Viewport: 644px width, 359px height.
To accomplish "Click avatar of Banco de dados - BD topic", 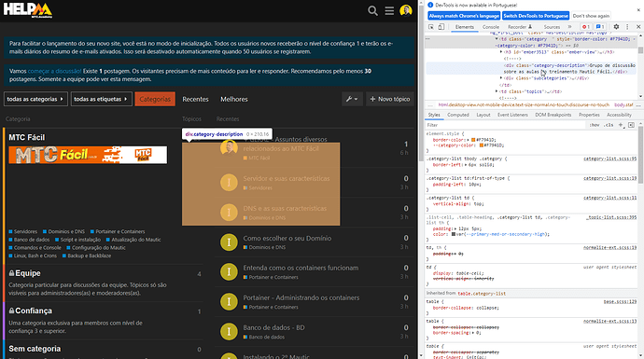I will pyautogui.click(x=229, y=332).
